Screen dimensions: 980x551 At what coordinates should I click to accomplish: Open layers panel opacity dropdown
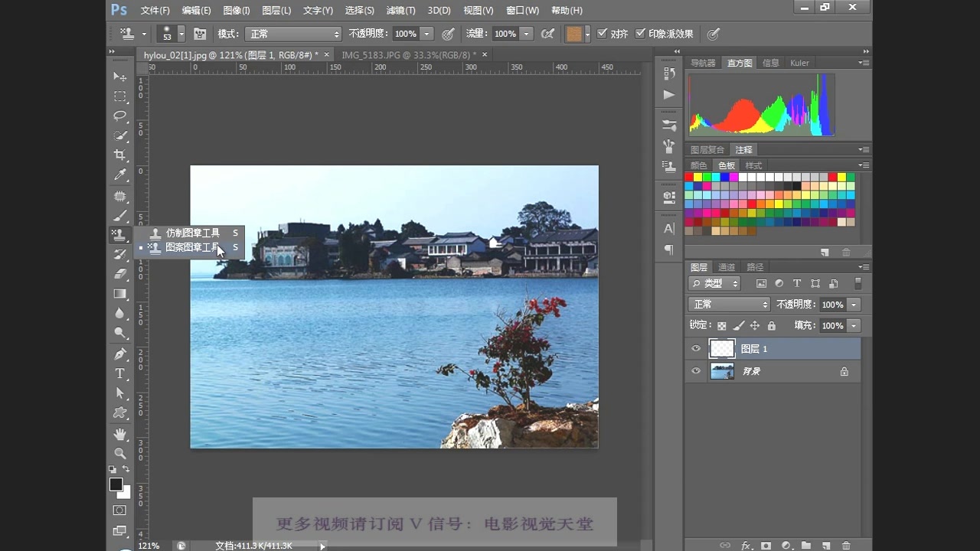tap(854, 305)
